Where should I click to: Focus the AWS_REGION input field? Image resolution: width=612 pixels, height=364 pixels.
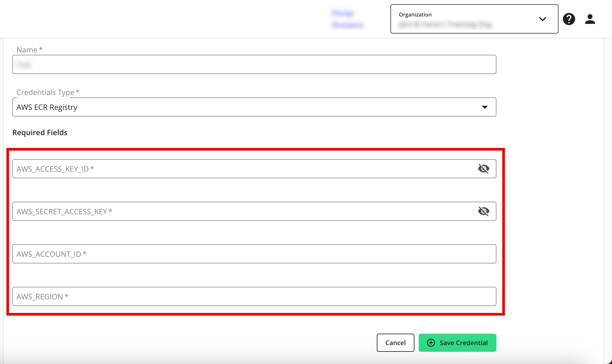(x=254, y=297)
